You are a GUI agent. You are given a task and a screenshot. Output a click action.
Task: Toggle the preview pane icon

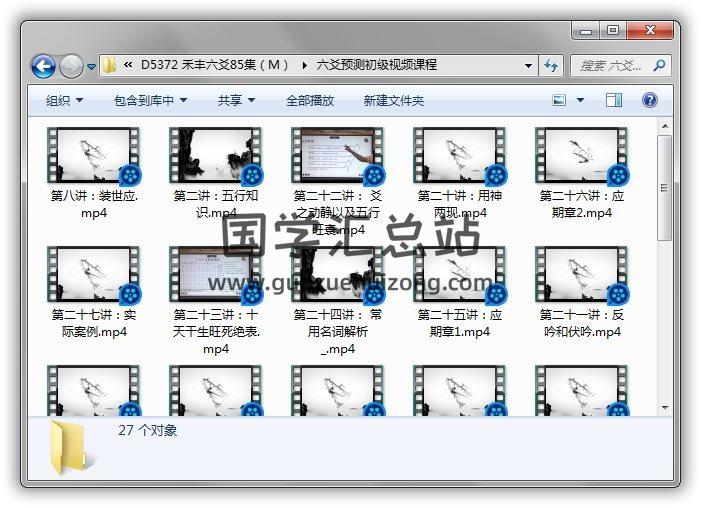pyautogui.click(x=614, y=100)
